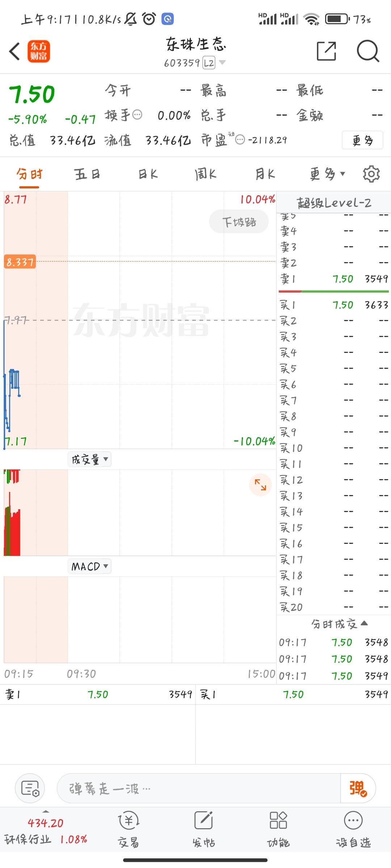The height and width of the screenshot is (868, 391).
Task: Tap the 更多 quote details button
Action: point(362,140)
